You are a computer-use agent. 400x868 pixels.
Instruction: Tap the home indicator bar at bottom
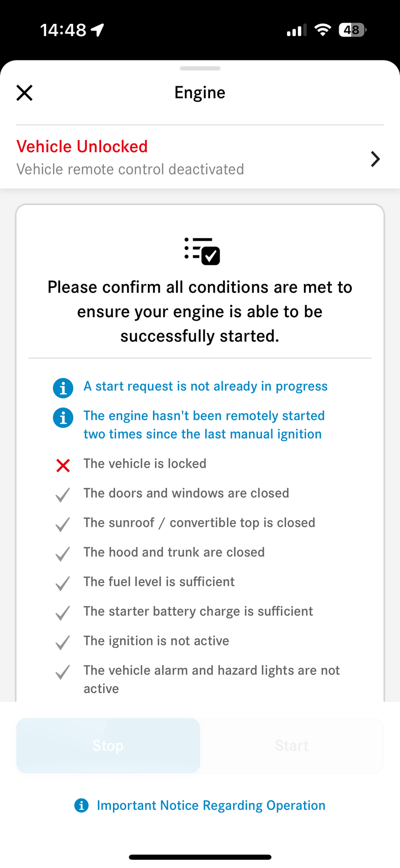coord(200,857)
